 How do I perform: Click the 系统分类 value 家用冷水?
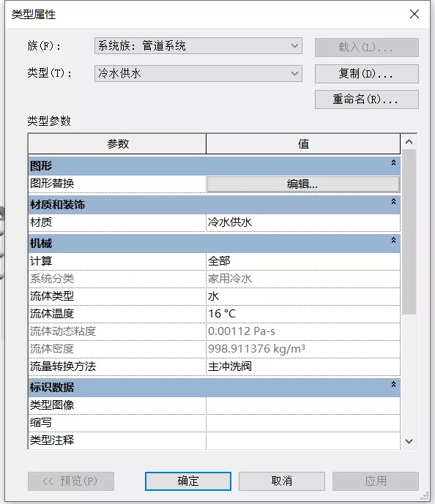coord(303,279)
